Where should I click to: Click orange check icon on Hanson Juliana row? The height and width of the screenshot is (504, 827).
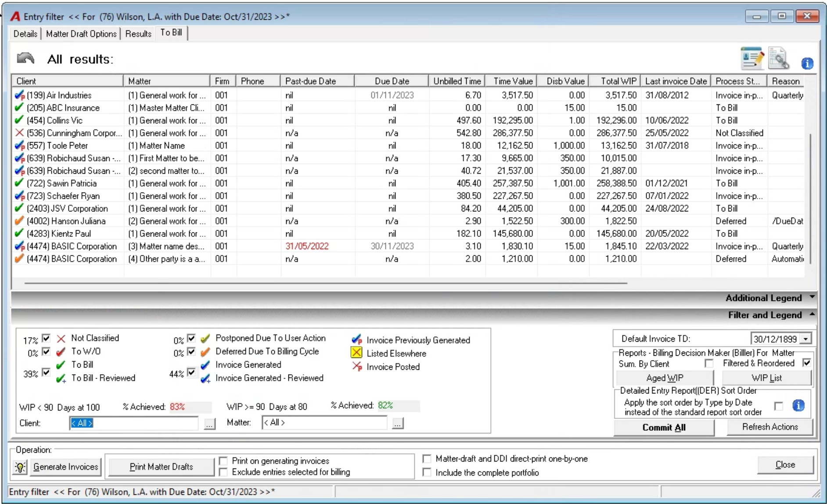click(19, 221)
